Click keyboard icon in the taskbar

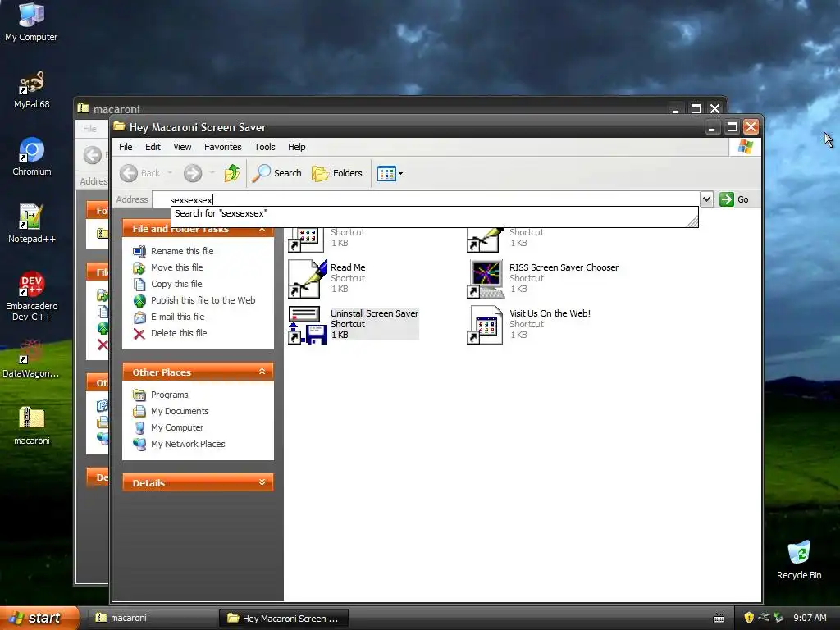719,619
